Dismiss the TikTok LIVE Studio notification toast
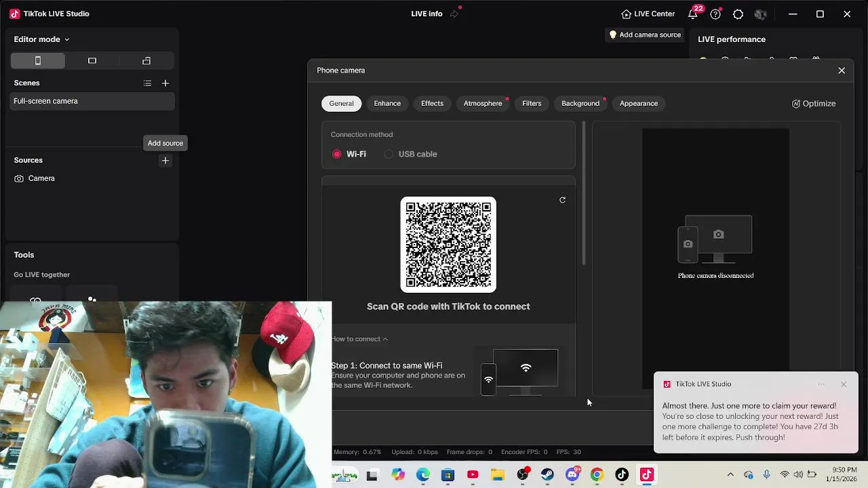Screen dimensions: 868x488 tap(844, 384)
